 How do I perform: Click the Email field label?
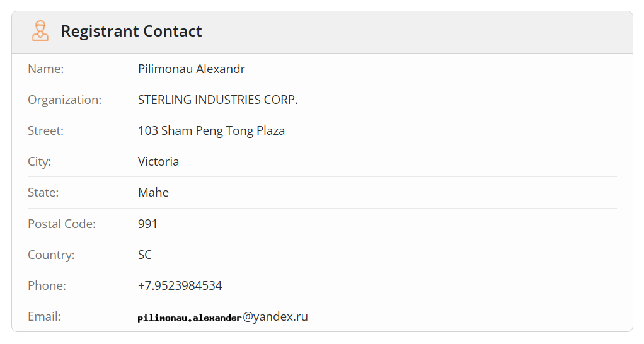click(x=44, y=317)
